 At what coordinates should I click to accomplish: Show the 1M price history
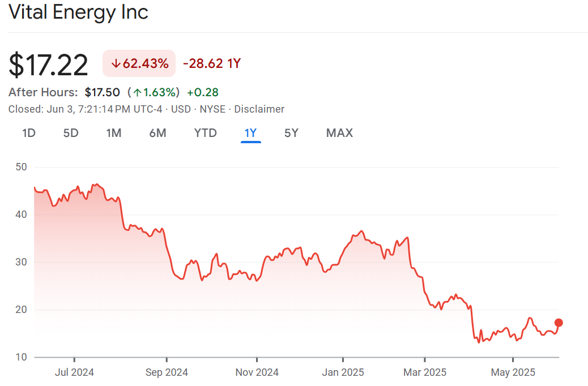coord(114,133)
